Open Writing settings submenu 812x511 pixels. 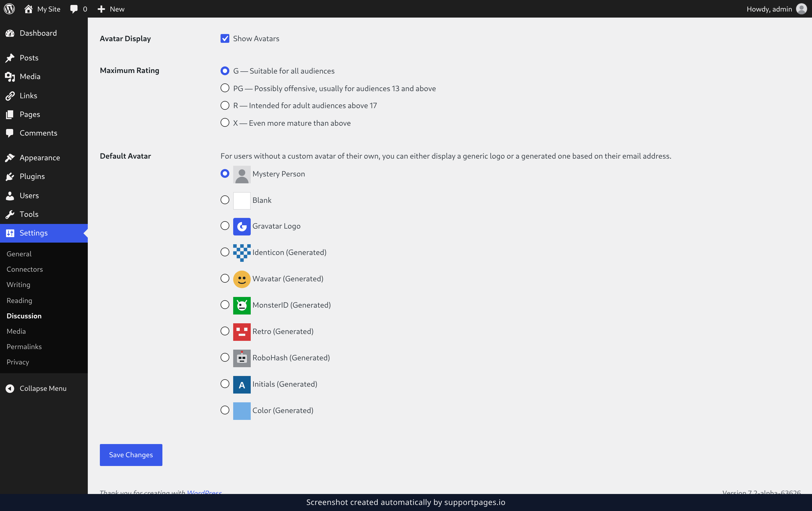[x=19, y=285]
